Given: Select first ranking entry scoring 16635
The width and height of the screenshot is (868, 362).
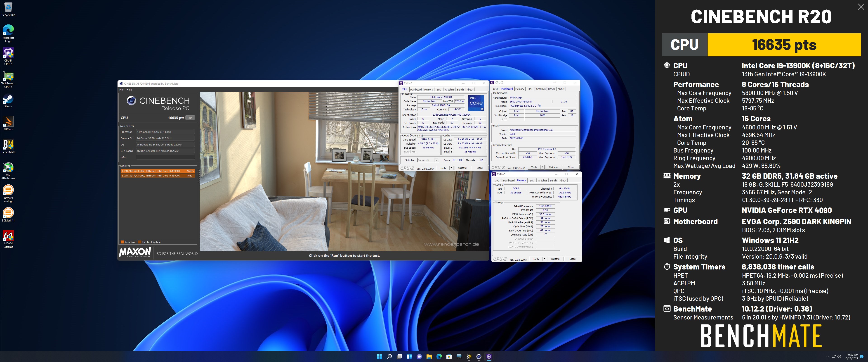Looking at the screenshot, I should click(157, 171).
